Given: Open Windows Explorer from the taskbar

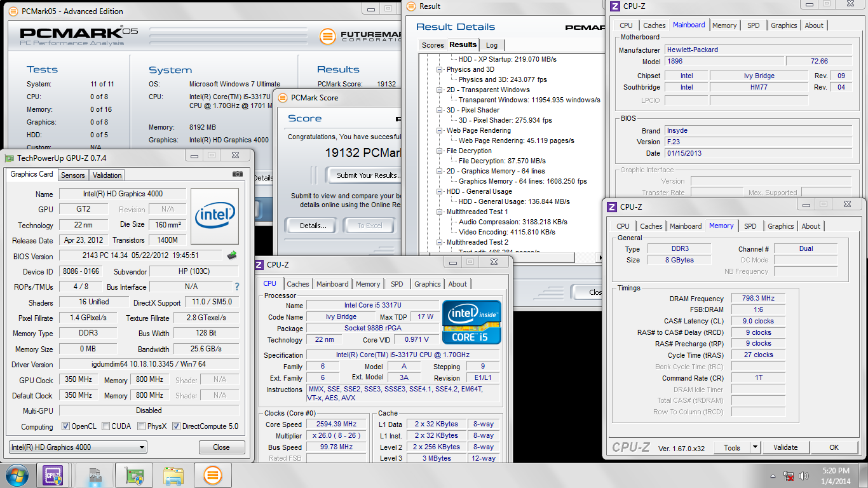Looking at the screenshot, I should [173, 475].
